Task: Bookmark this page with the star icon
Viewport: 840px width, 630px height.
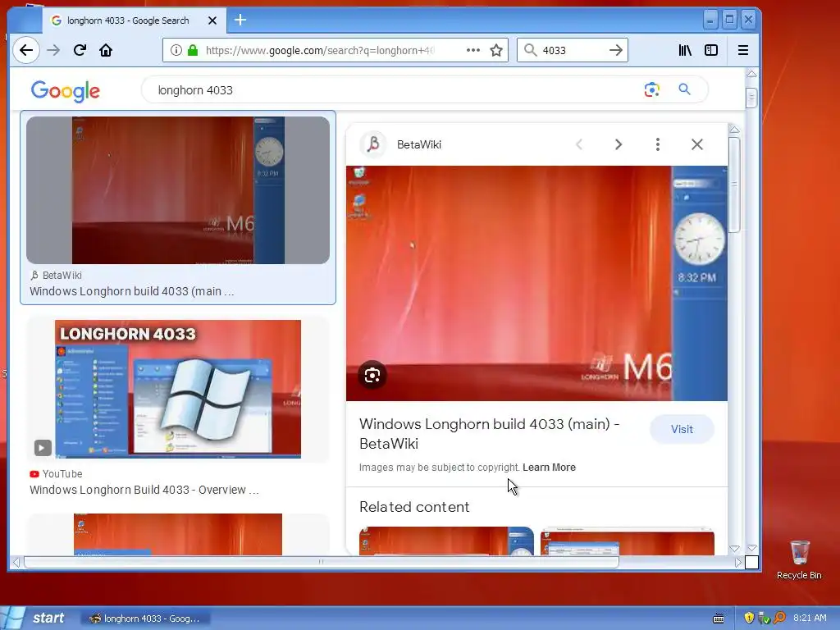Action: 496,50
